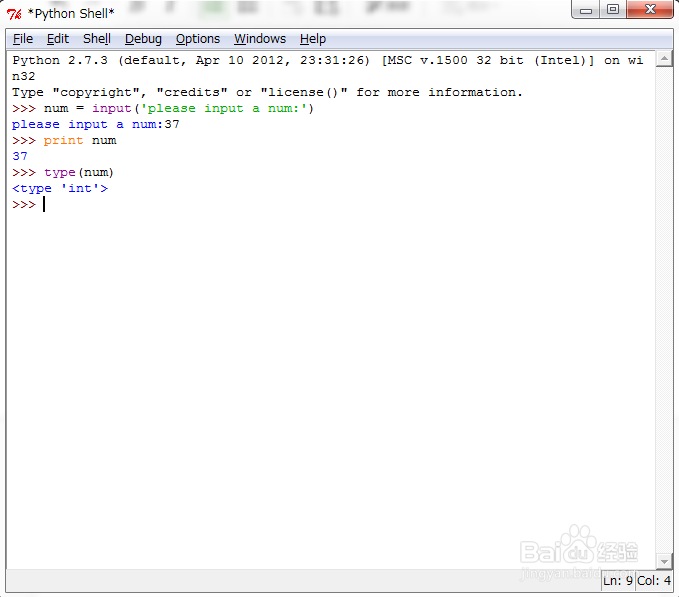Click the scrollbar up arrow

coord(663,59)
